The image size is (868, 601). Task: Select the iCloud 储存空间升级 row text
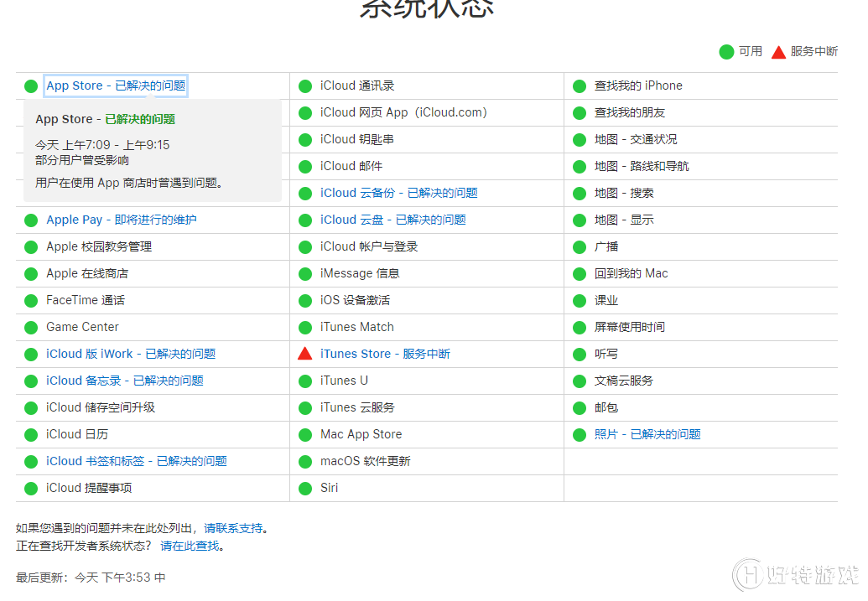pos(100,407)
